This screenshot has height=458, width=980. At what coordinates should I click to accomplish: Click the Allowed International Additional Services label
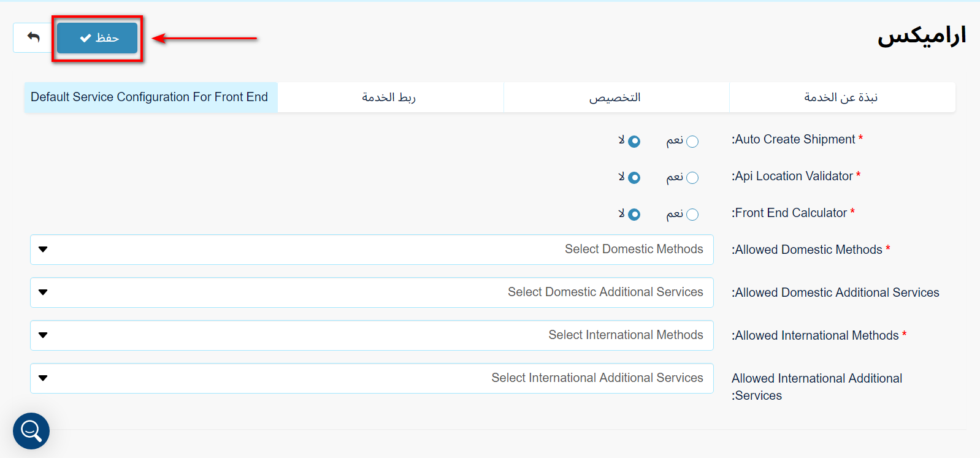click(817, 387)
